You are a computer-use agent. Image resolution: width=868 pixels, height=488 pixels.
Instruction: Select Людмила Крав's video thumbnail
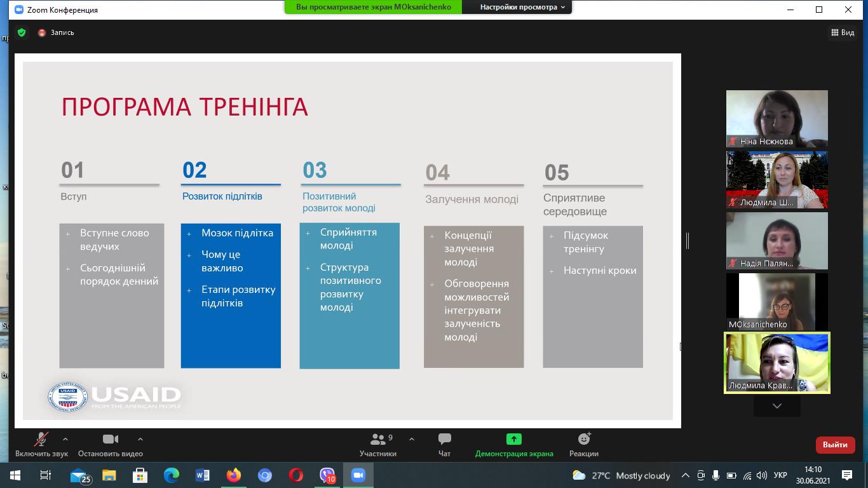click(776, 363)
